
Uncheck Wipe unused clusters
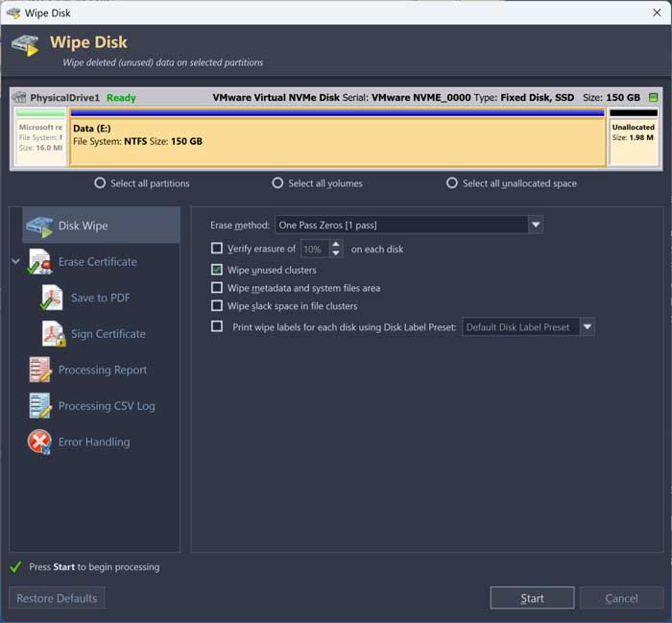click(217, 270)
